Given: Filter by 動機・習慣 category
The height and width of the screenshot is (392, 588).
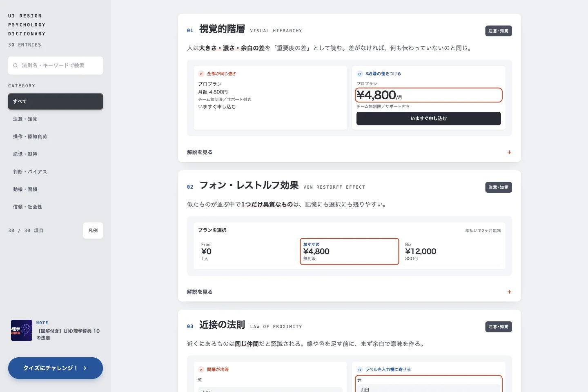Looking at the screenshot, I should (56, 189).
